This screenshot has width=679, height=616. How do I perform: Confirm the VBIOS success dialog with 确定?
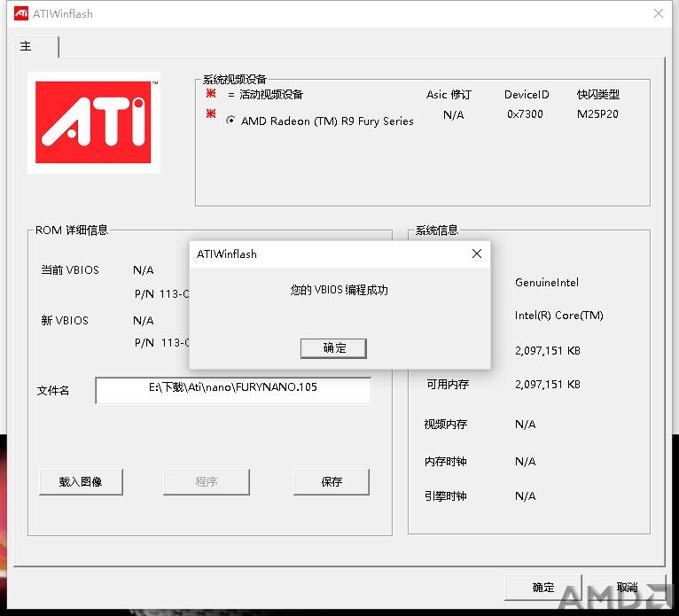point(333,348)
